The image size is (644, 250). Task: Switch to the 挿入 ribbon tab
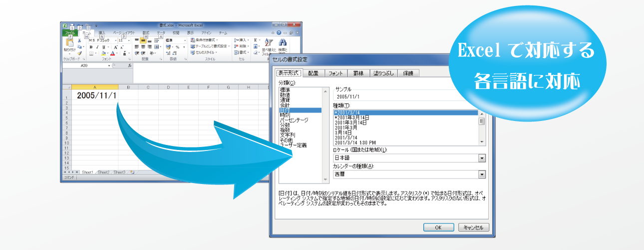pos(102,32)
